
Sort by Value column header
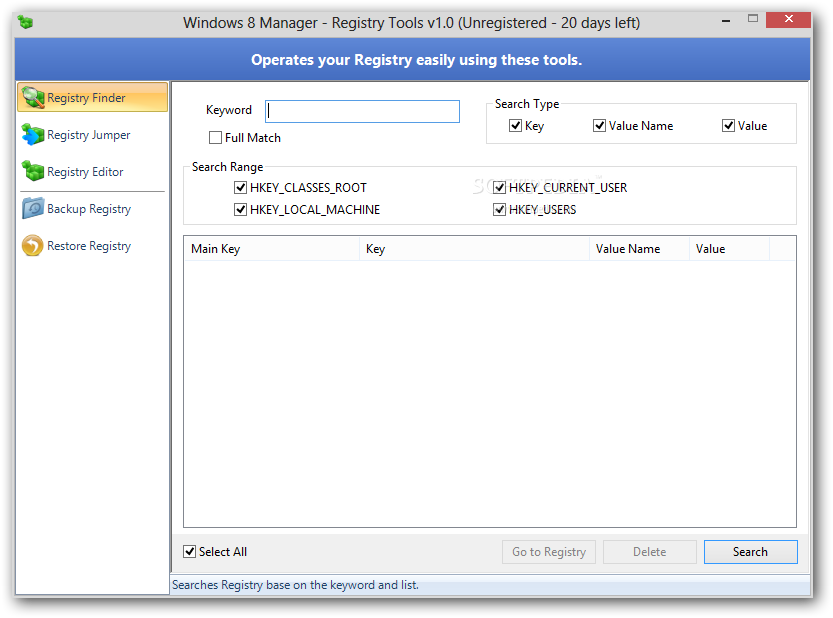(x=729, y=249)
